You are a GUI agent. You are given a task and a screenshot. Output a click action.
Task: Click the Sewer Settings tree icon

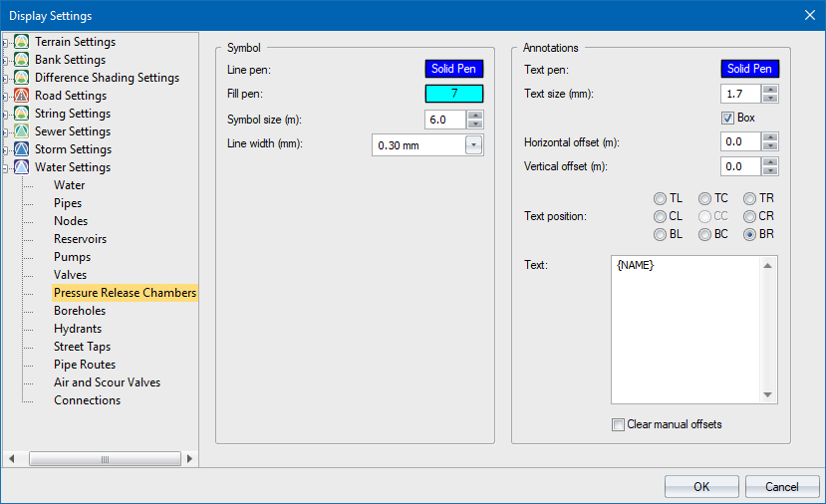tap(22, 131)
